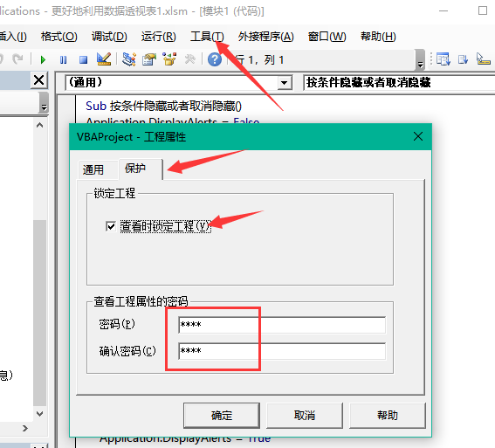Expand the Project Explorer toolbar options arrow
495x448 pixels.
click(x=44, y=102)
